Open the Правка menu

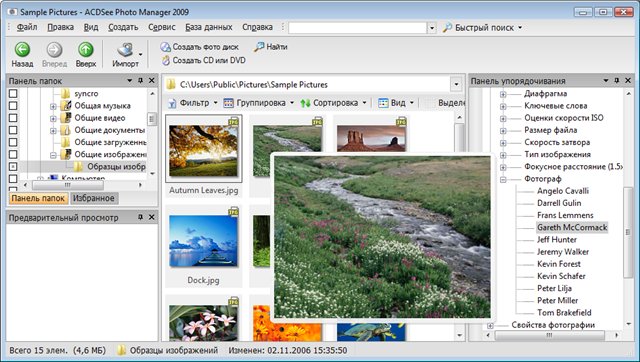60,27
